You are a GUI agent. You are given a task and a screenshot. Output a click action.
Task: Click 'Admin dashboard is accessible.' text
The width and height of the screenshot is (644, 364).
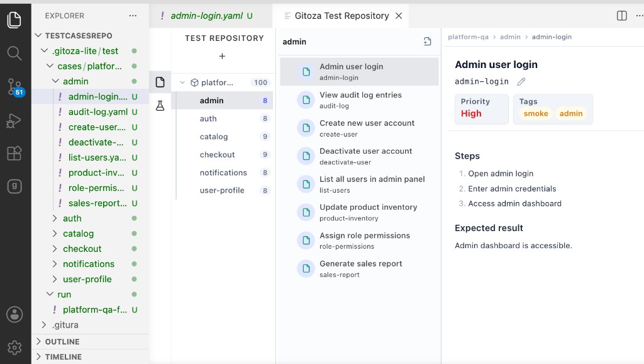(x=513, y=246)
